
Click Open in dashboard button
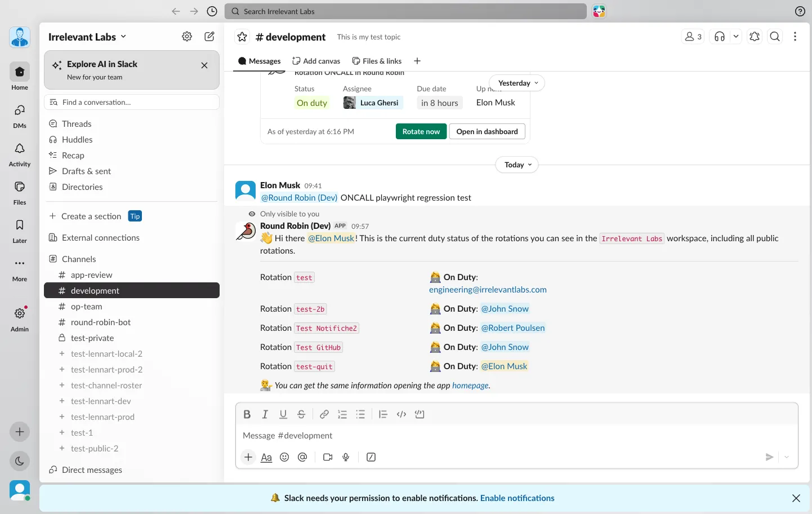pos(487,131)
